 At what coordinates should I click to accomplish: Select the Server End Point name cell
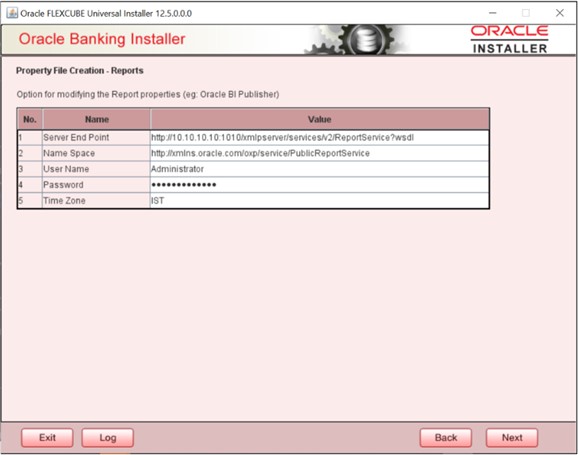[x=96, y=138]
